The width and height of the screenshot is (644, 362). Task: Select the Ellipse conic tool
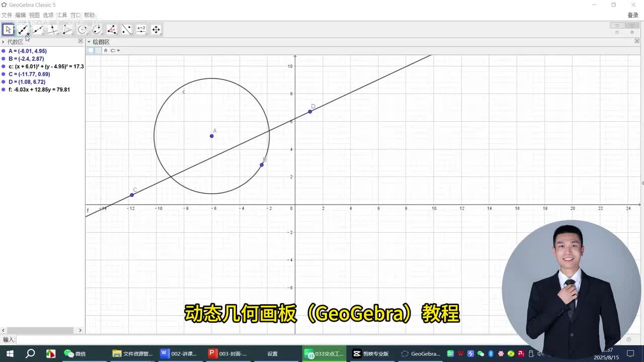pyautogui.click(x=97, y=30)
